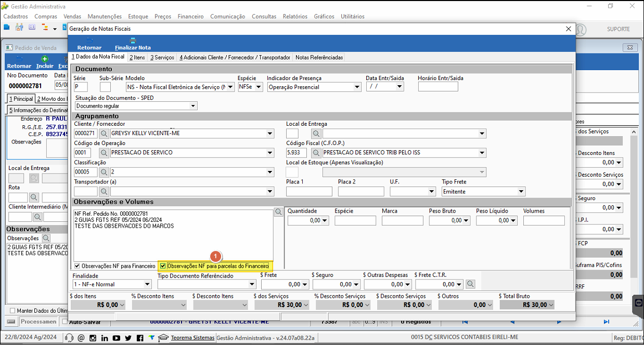Image resolution: width=644 pixels, height=345 pixels.
Task: Open the Facebook icon in the status bar
Action: [x=140, y=338]
